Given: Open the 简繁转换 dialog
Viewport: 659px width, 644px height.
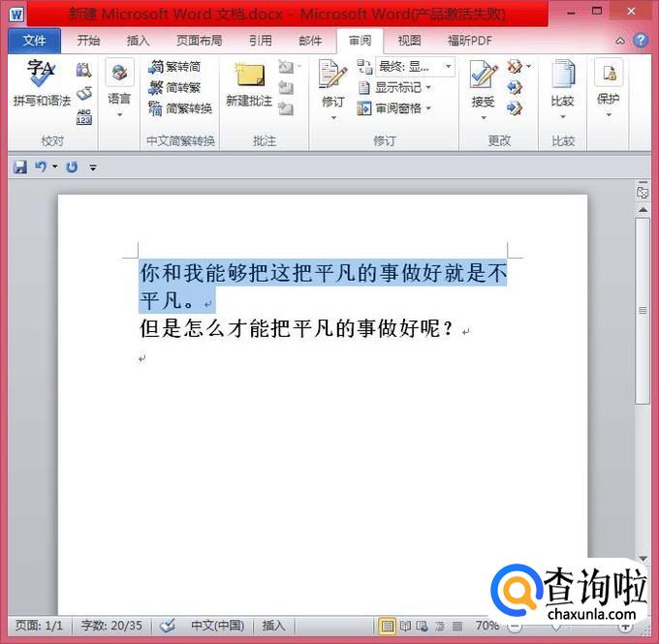Looking at the screenshot, I should tap(179, 108).
